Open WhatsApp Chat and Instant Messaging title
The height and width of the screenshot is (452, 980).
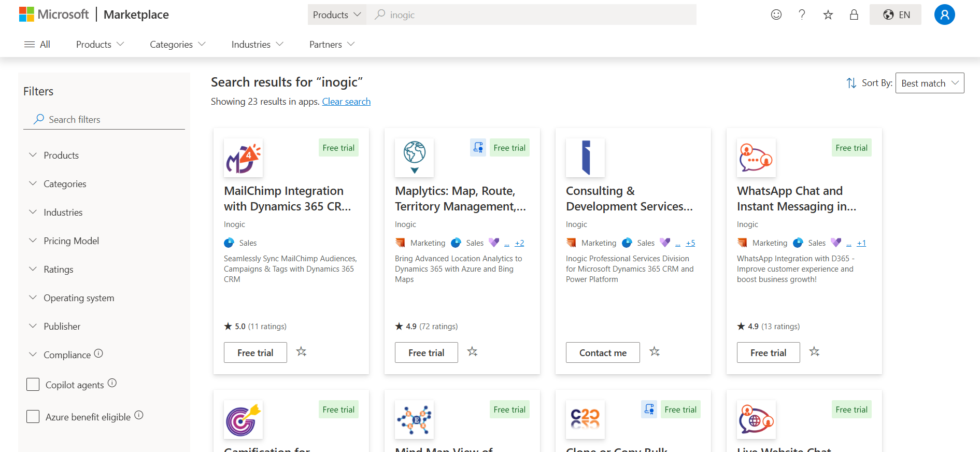797,199
